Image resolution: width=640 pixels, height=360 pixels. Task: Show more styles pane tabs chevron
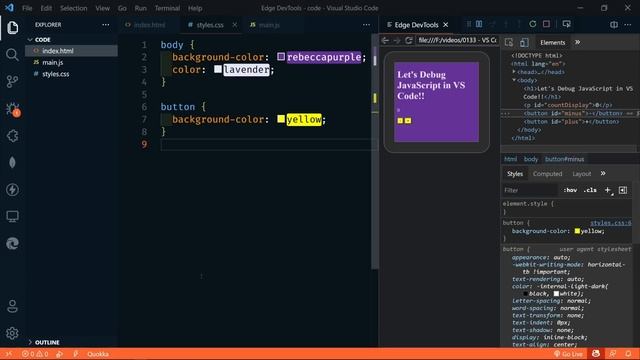click(603, 173)
